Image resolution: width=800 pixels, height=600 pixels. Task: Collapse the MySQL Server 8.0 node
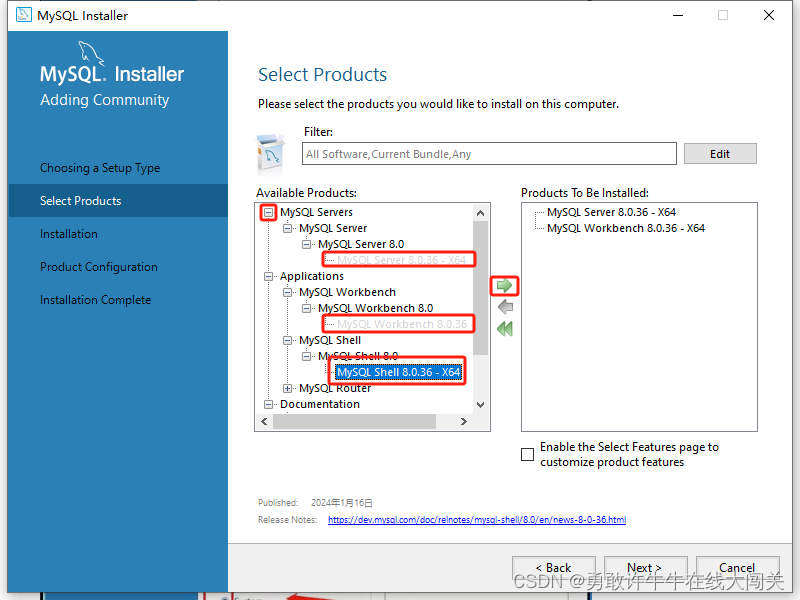306,244
